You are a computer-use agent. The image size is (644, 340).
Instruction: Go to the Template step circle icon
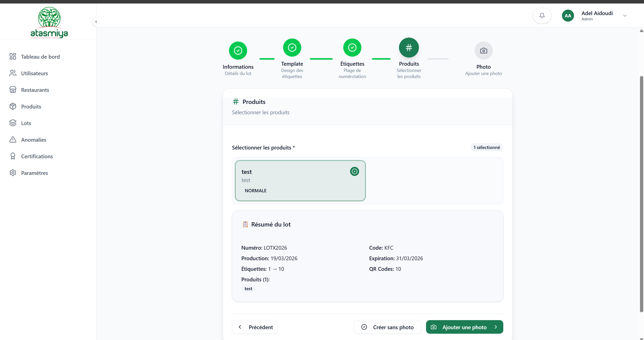292,48
